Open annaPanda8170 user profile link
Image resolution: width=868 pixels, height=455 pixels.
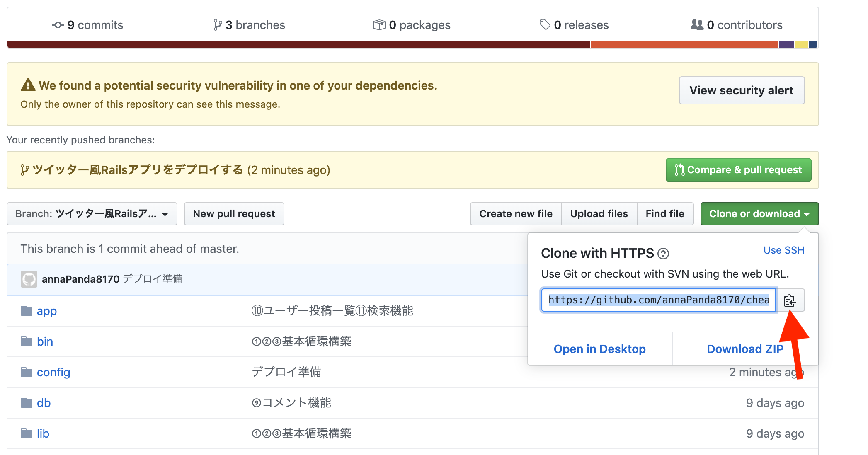pos(81,279)
